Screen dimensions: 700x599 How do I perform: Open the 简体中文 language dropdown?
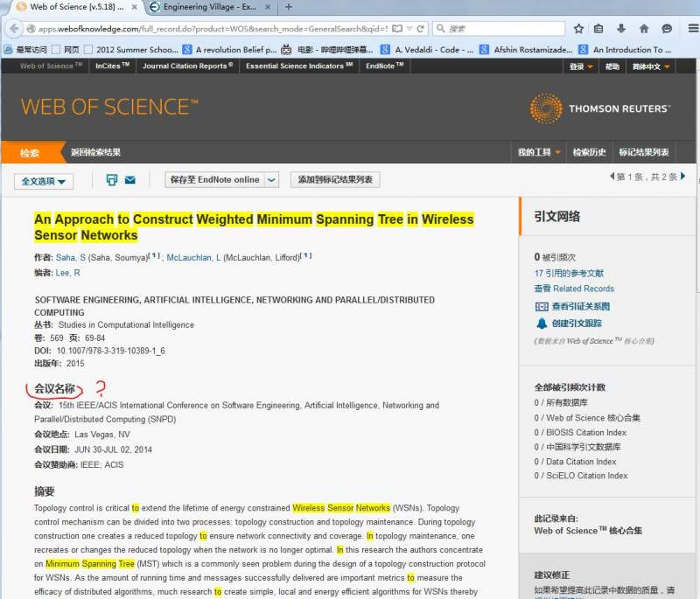coord(651,66)
